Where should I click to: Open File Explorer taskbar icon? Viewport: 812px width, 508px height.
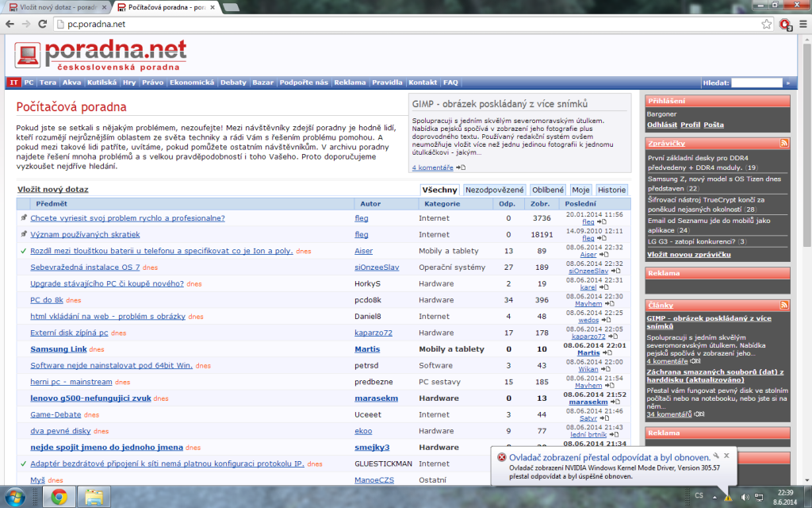[94, 497]
